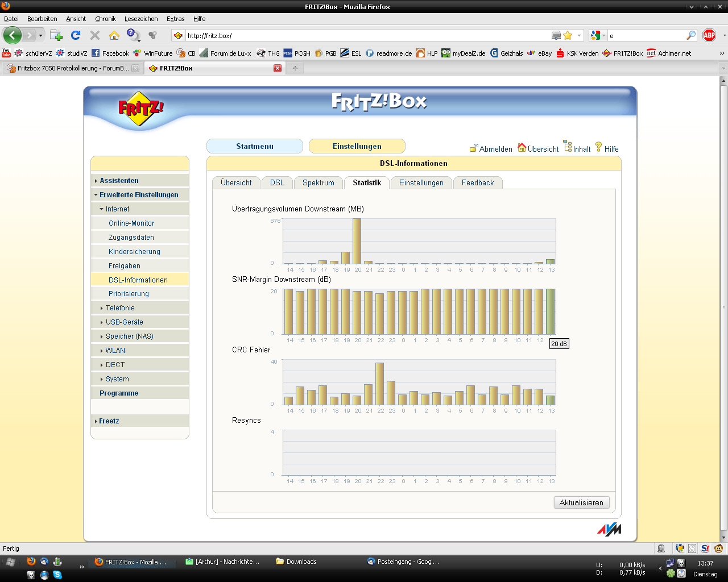
Task: Open the back/forward history dropdown arrow
Action: tap(40, 35)
